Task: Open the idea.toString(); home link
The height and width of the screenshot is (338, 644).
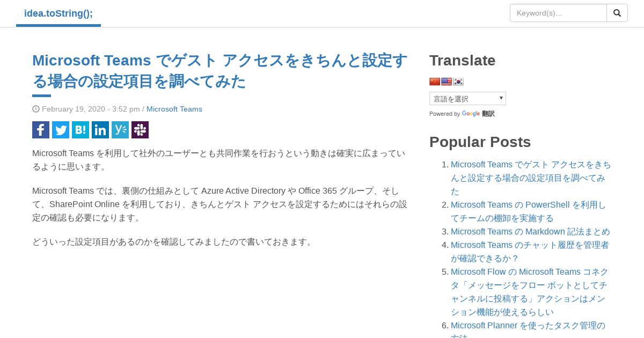Action: (58, 13)
